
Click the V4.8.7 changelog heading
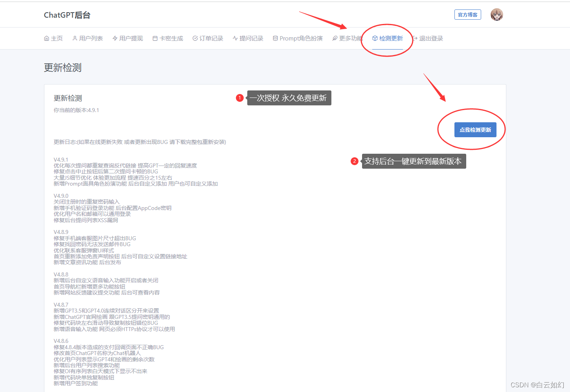click(x=61, y=305)
